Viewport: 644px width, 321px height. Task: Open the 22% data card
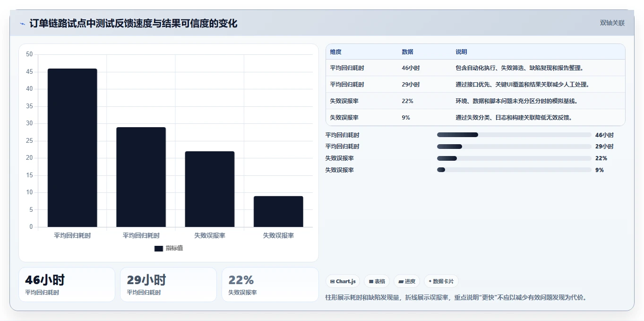[x=270, y=285]
